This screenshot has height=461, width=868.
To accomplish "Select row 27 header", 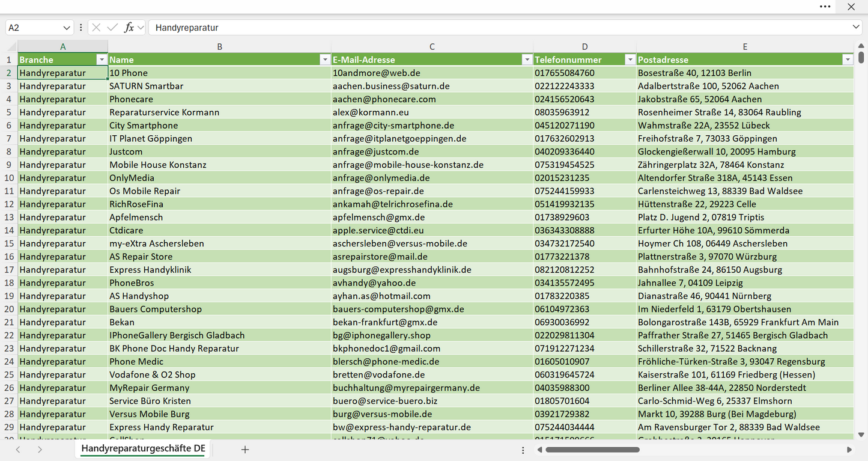I will (x=9, y=401).
